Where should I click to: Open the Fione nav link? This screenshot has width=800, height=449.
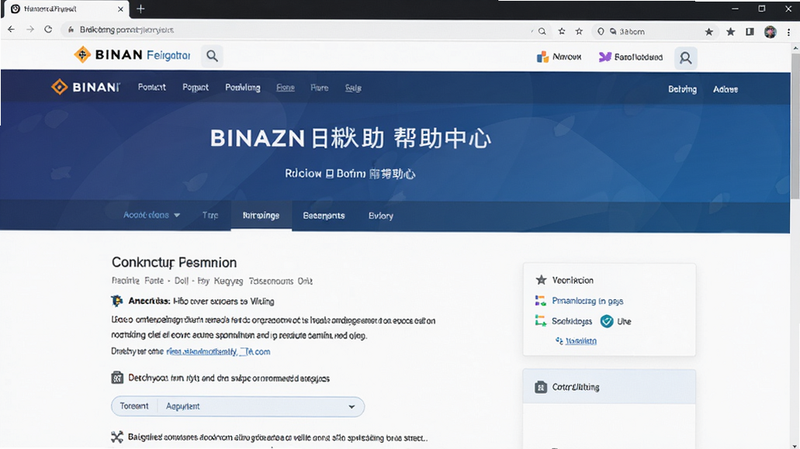coord(285,88)
